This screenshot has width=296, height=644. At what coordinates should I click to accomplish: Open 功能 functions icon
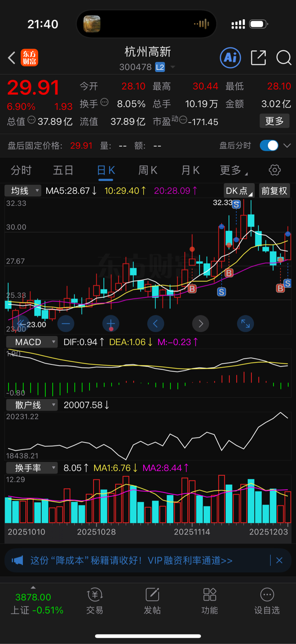coord(210,601)
